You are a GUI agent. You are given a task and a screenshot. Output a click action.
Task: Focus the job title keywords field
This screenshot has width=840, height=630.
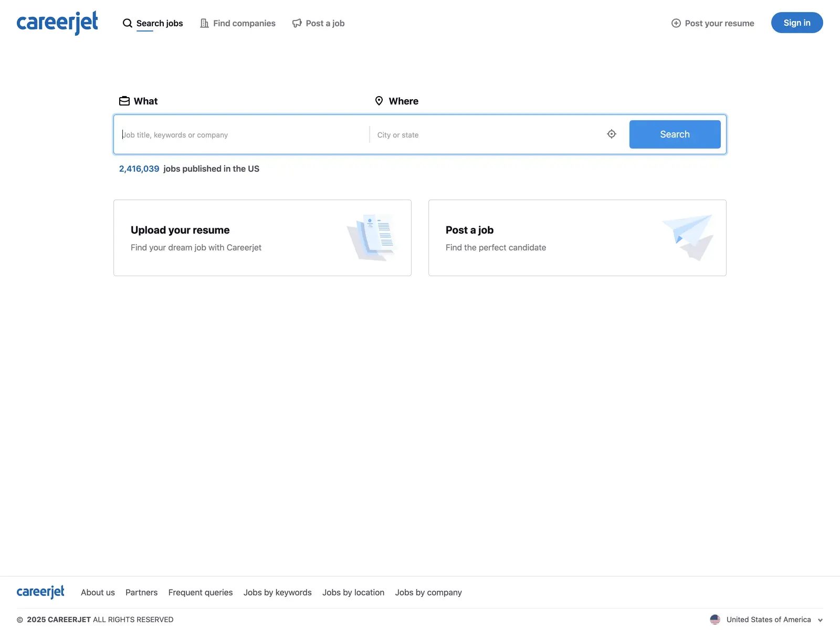243,134
